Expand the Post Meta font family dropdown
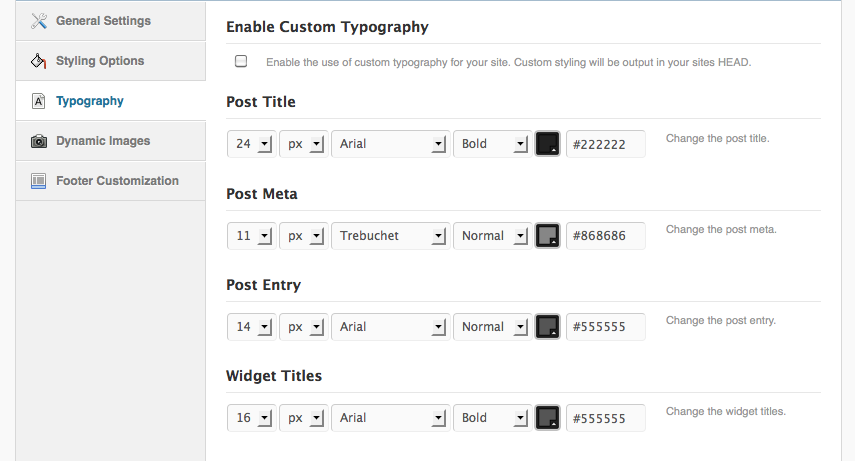This screenshot has height=461, width=855. 389,236
